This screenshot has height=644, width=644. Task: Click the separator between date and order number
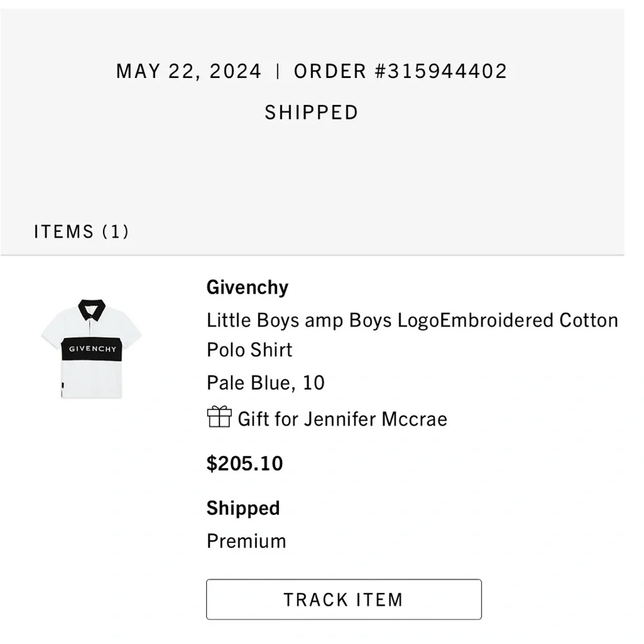(x=278, y=71)
